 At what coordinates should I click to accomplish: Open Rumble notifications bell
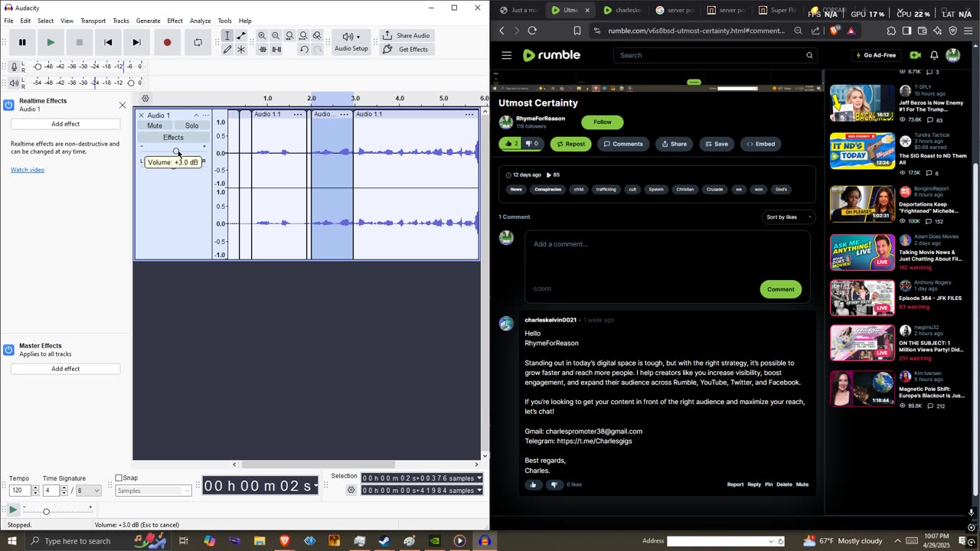(x=934, y=55)
